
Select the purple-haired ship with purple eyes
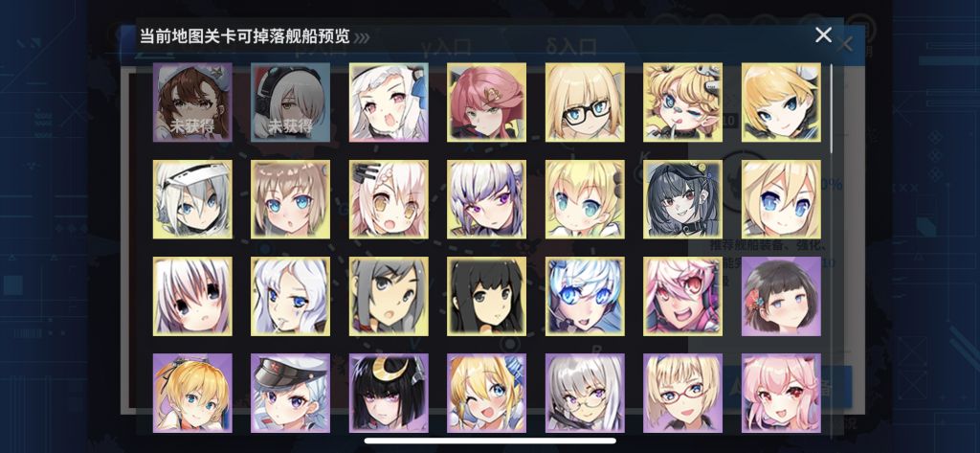(486, 199)
